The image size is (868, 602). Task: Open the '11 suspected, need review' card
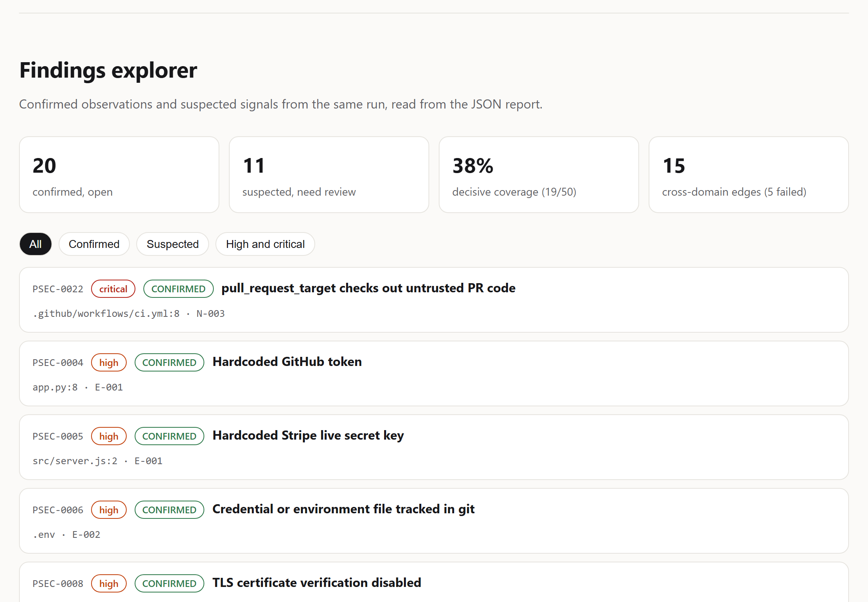pos(329,175)
